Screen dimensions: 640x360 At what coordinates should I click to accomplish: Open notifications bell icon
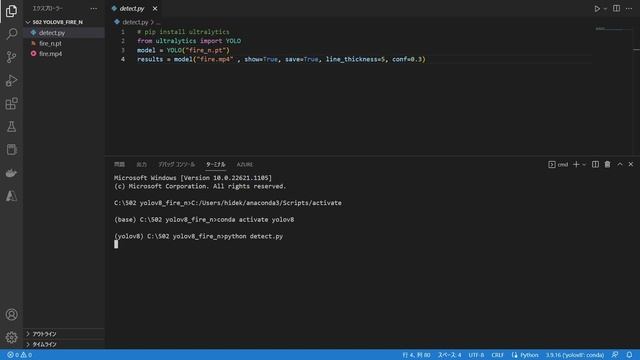629,355
